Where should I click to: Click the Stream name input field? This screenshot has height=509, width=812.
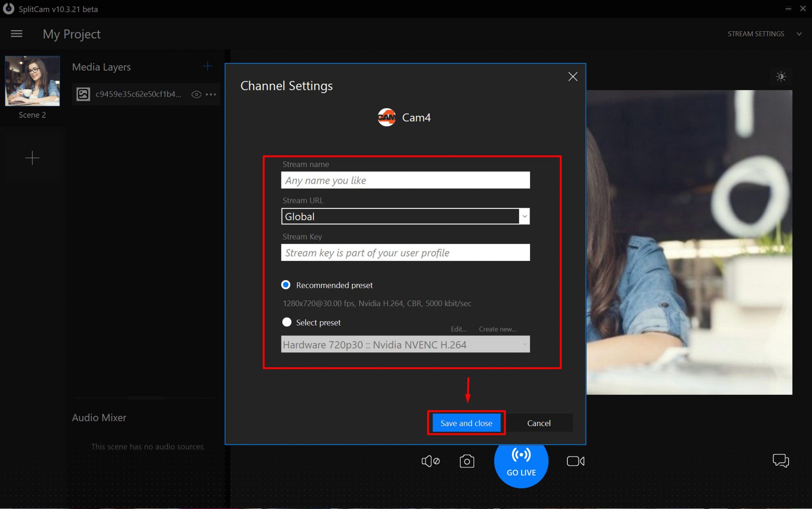click(405, 180)
